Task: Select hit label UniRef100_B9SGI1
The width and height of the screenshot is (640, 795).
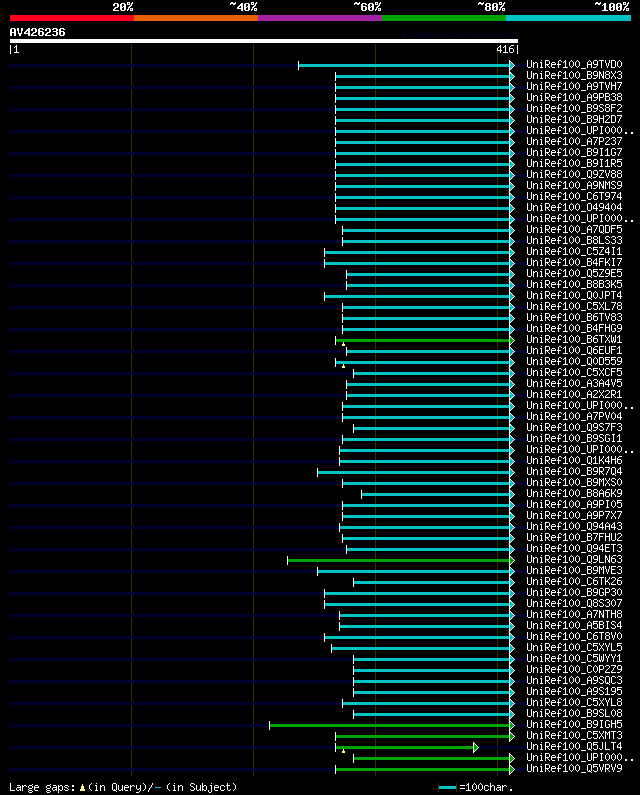Action: (x=574, y=439)
